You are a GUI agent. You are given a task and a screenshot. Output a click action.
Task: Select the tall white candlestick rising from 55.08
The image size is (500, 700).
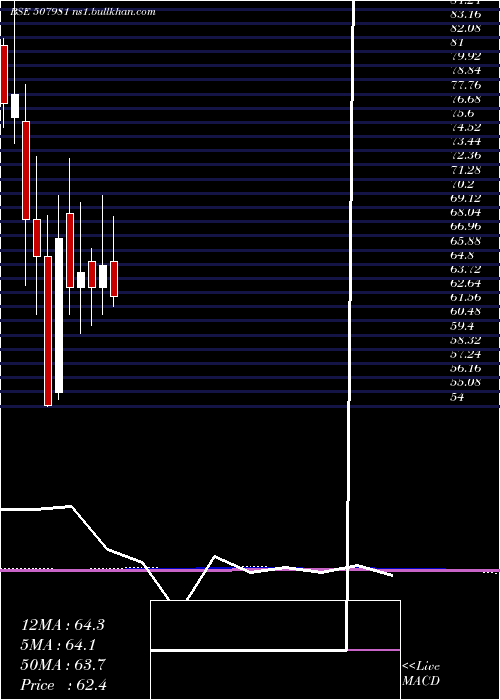59,316
